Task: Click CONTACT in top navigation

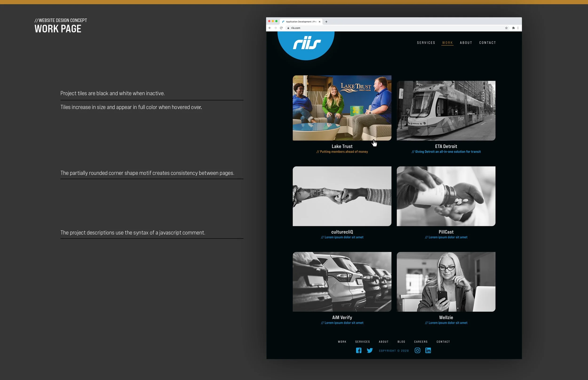Action: (487, 43)
